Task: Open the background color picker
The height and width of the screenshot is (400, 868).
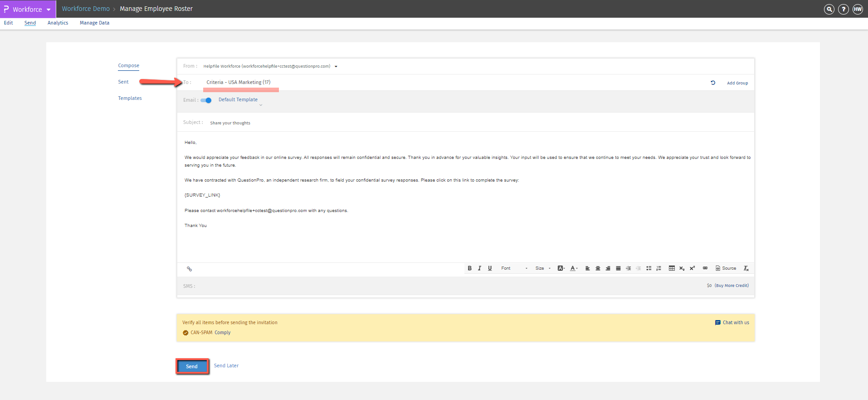Action: 561,268
